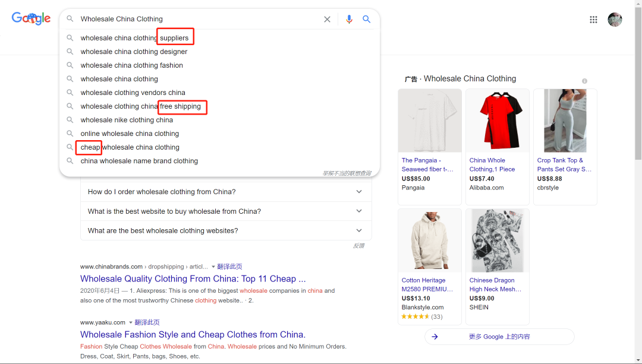Click the blue search magnifier icon

366,19
